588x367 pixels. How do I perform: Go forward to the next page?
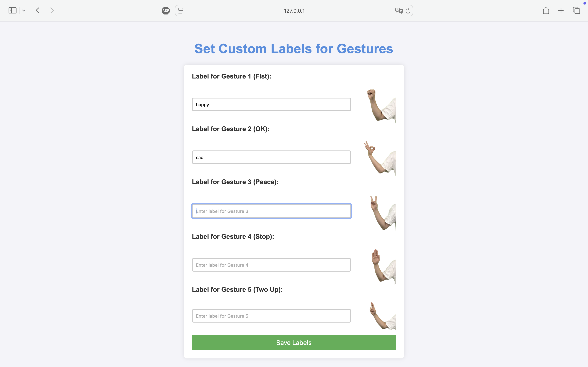(52, 10)
